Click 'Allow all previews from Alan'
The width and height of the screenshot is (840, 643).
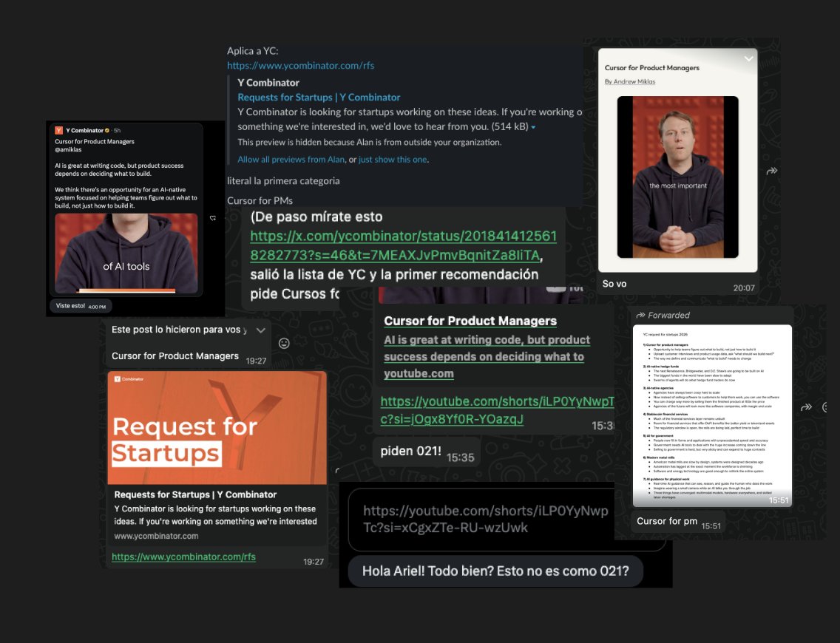click(x=291, y=159)
